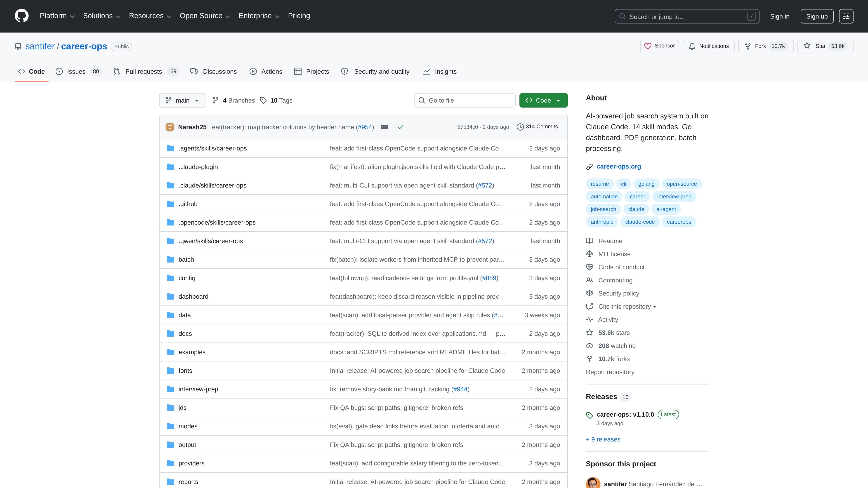This screenshot has height=488, width=868.
Task: Open the 4 Branches link
Action: click(234, 100)
